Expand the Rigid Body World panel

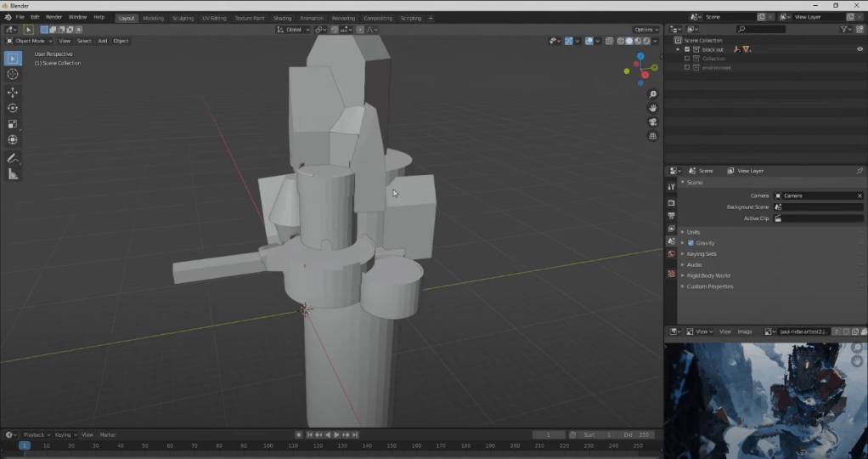(x=708, y=275)
